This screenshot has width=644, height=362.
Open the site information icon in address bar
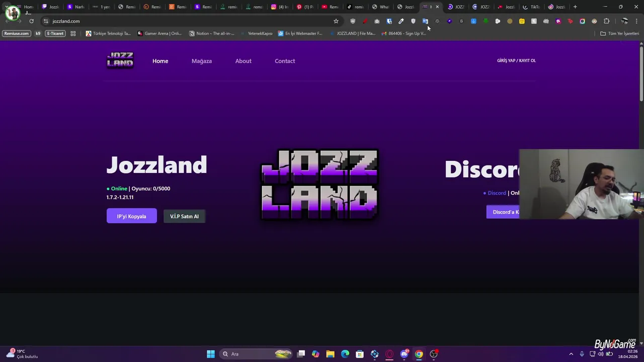point(46,21)
